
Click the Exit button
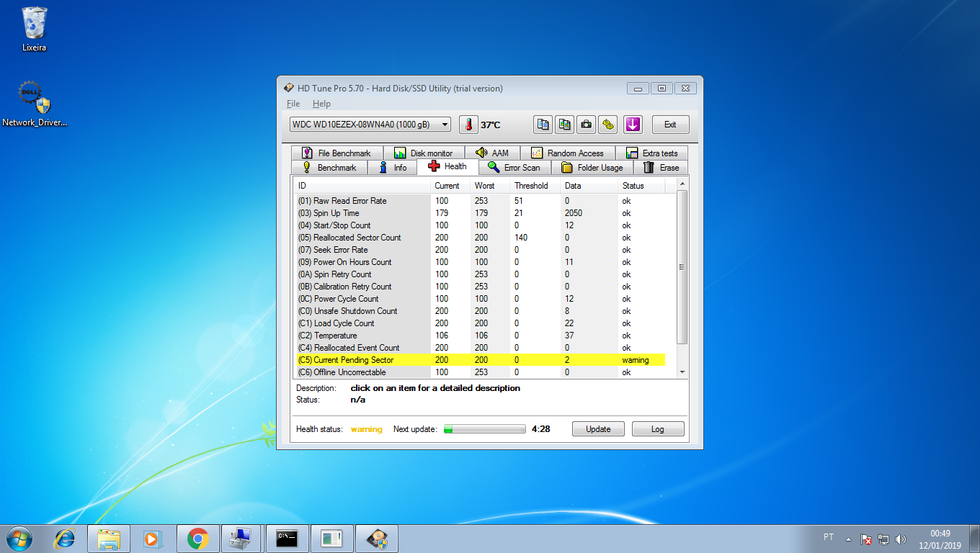[x=670, y=125]
